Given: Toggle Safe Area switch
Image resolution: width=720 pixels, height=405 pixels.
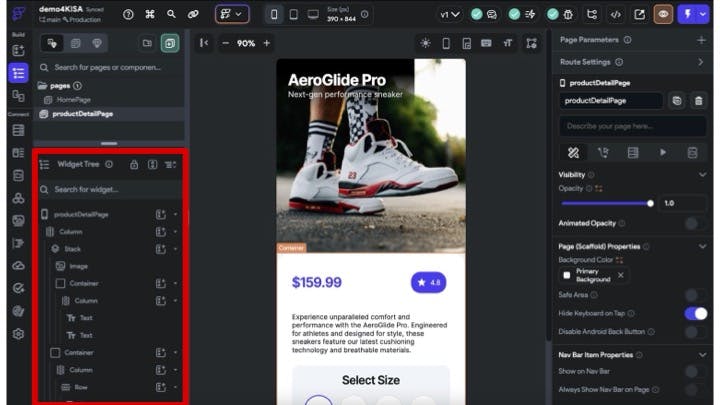Looking at the screenshot, I should [695, 295].
